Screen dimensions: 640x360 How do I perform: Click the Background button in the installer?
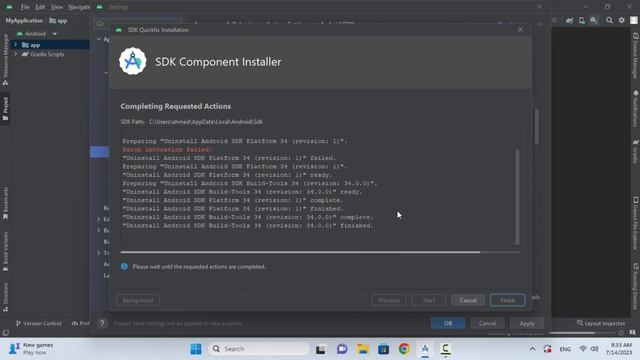138,300
